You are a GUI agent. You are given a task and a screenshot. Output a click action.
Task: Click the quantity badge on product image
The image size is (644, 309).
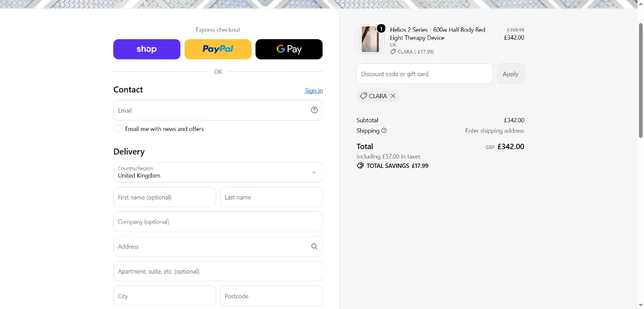[381, 28]
